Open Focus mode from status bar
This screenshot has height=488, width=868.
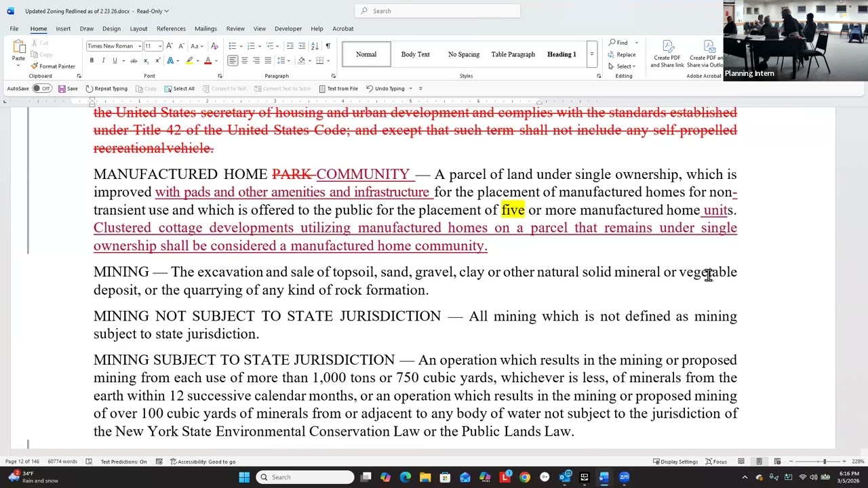coord(715,462)
